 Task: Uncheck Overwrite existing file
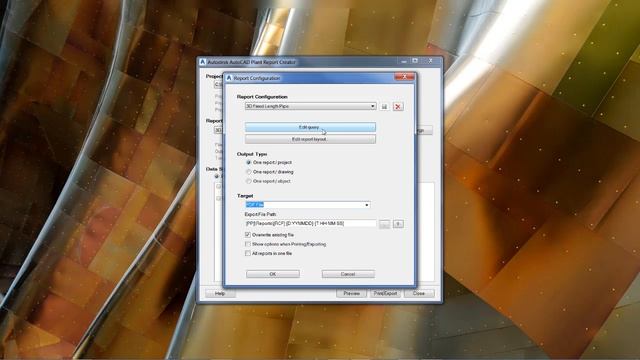point(248,235)
